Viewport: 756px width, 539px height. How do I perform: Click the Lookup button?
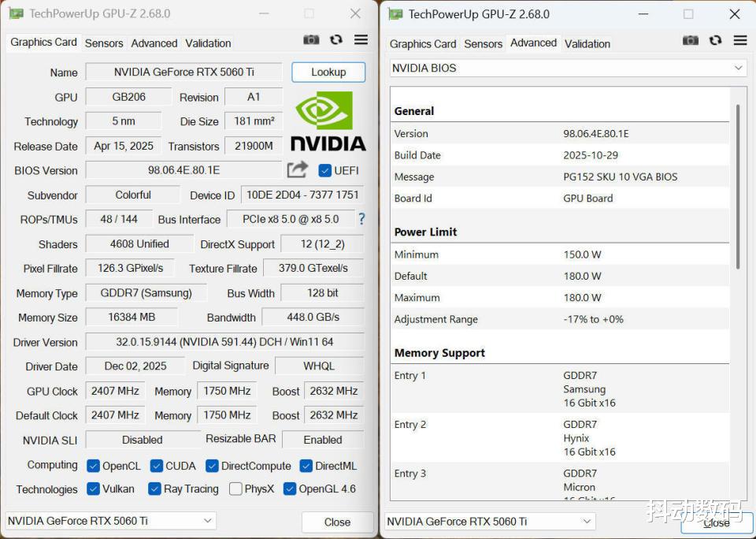(328, 72)
